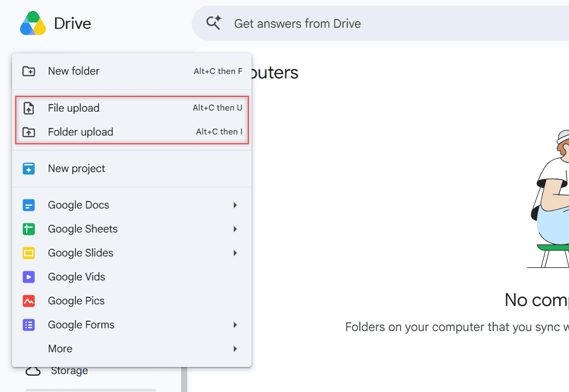The height and width of the screenshot is (392, 569).
Task: Click the Google Vids icon
Action: click(x=29, y=277)
